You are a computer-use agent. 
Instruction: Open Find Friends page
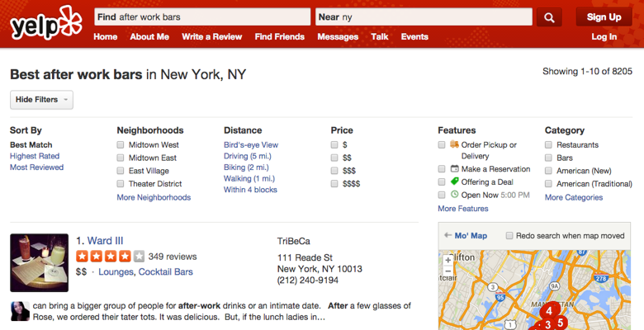(x=280, y=36)
